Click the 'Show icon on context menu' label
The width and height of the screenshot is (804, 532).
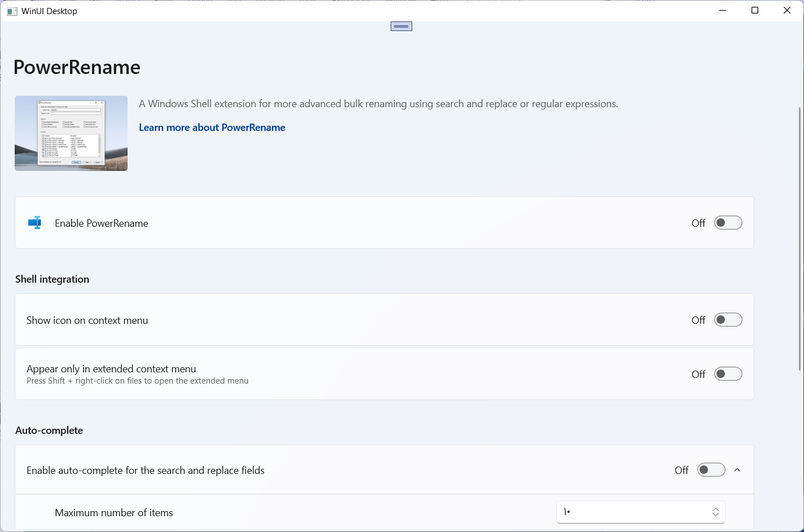[x=88, y=320]
